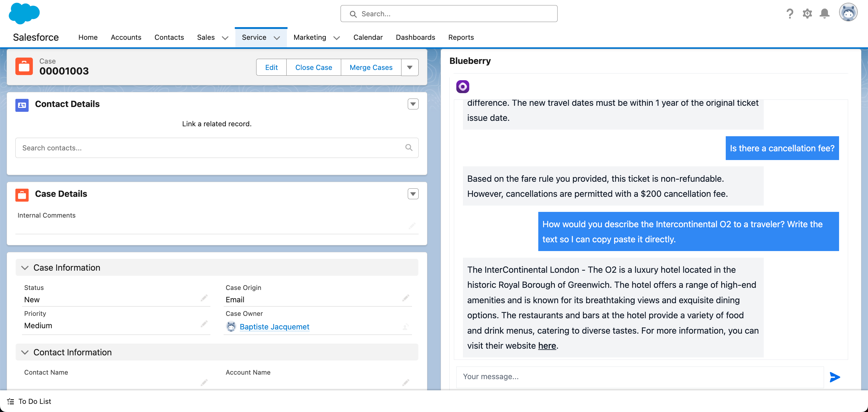This screenshot has width=868, height=412.
Task: Collapse the Contact Information section
Action: [25, 352]
